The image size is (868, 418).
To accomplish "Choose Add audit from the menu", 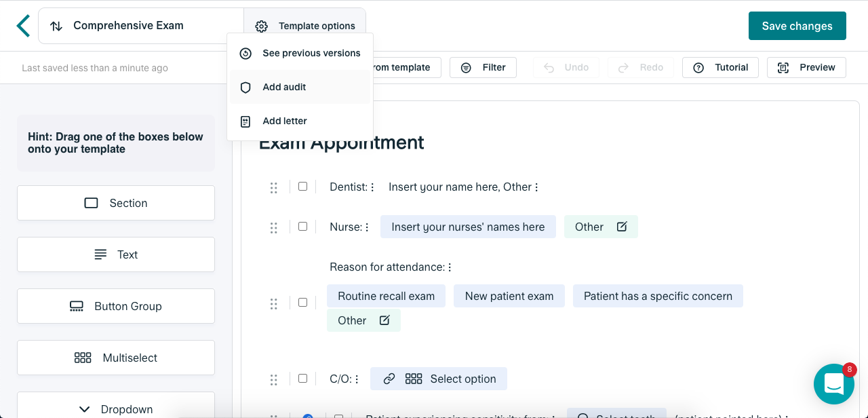I will 284,87.
